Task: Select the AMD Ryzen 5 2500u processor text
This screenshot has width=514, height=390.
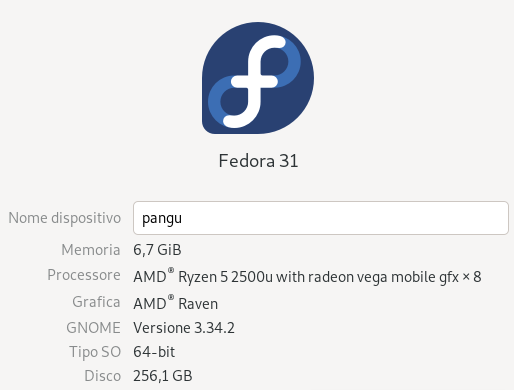Action: 203,277
